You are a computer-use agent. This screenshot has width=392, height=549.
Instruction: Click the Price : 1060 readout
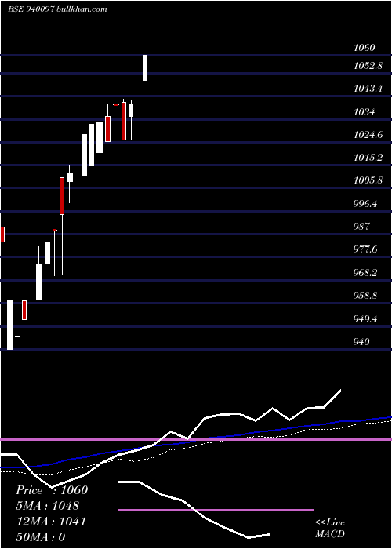pos(52,490)
